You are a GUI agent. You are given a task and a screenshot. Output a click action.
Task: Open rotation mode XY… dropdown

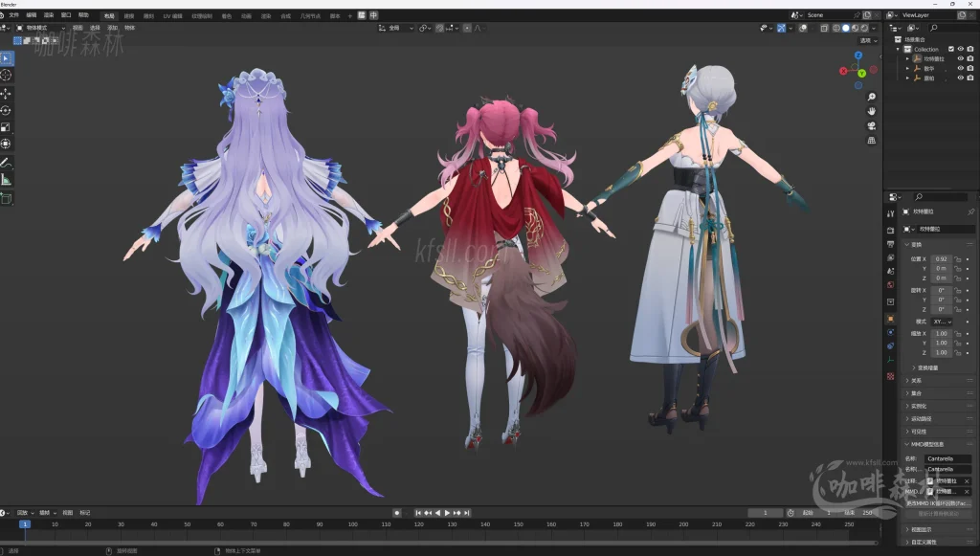[x=942, y=322]
